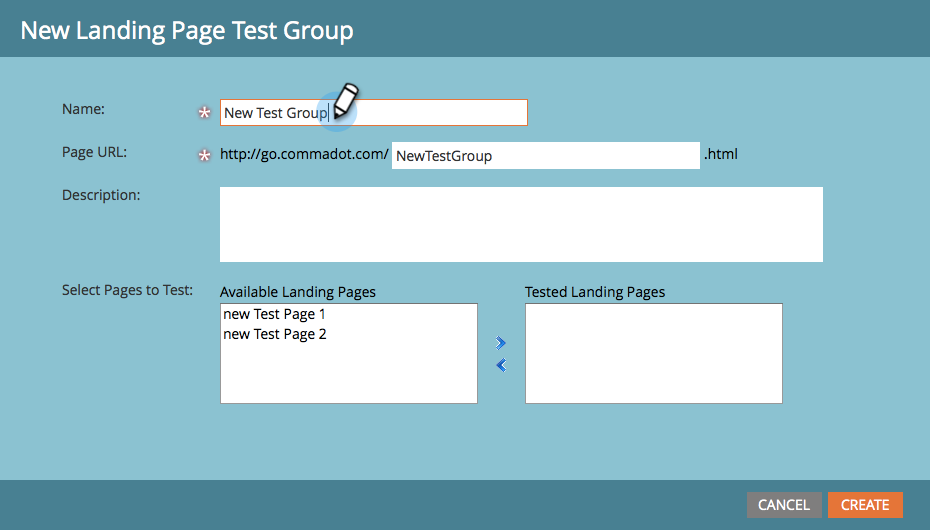Focus the Name text field
Viewport: 930px width, 530px height.
pyautogui.click(x=440, y=113)
